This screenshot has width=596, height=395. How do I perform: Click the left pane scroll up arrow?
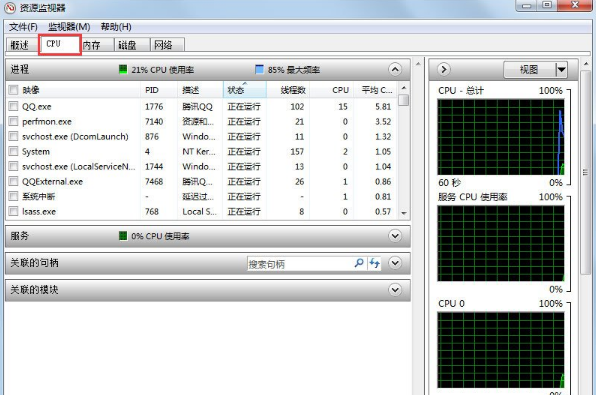[x=418, y=63]
